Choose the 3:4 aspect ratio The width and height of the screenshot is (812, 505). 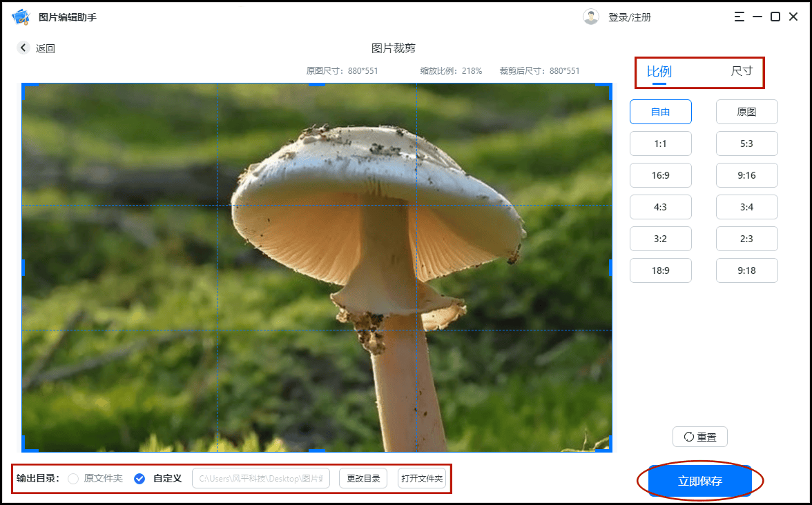[746, 207]
